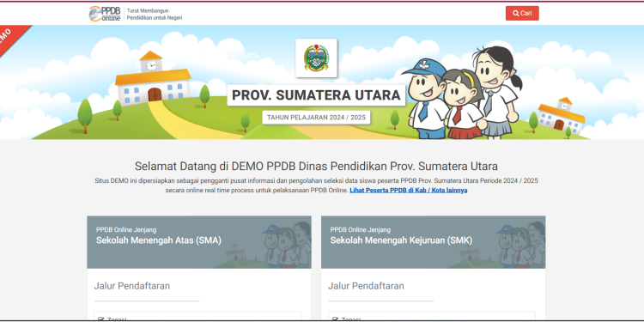The width and height of the screenshot is (644, 322).
Task: Click the Jalur Pendaftaran heading under SMK
Action: coord(366,286)
